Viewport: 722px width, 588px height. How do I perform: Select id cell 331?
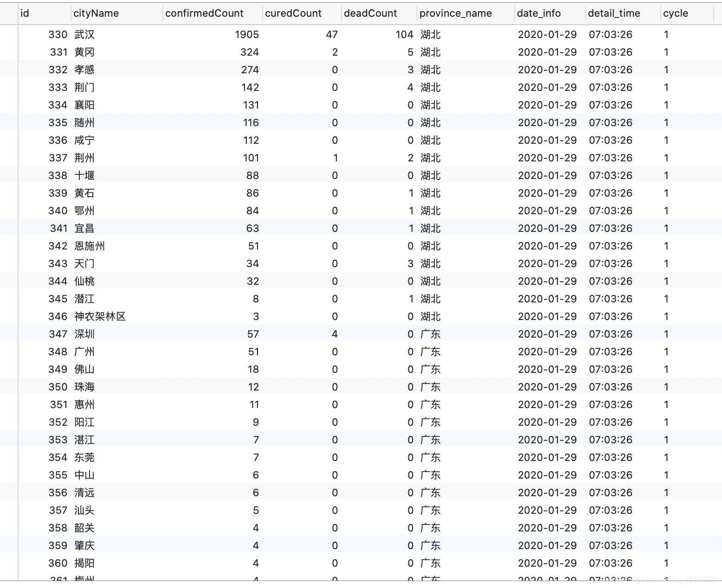point(58,52)
